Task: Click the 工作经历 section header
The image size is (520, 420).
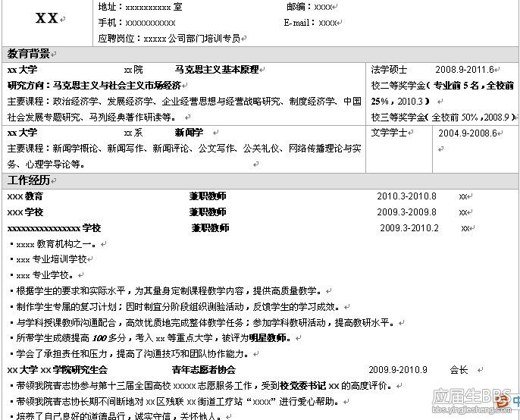Action: [28, 180]
